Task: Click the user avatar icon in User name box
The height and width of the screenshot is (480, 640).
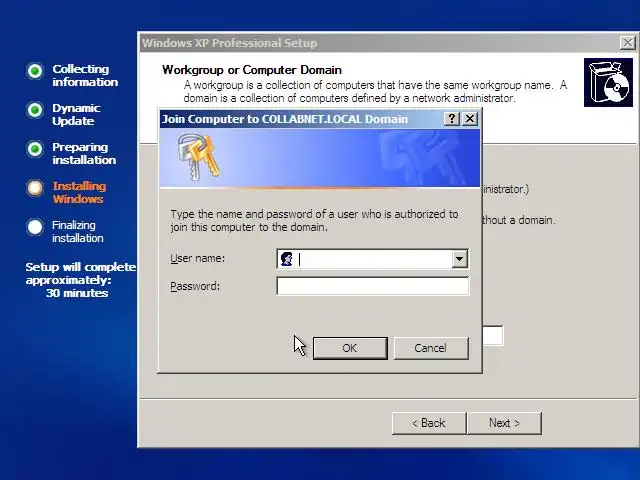Action: [287, 259]
